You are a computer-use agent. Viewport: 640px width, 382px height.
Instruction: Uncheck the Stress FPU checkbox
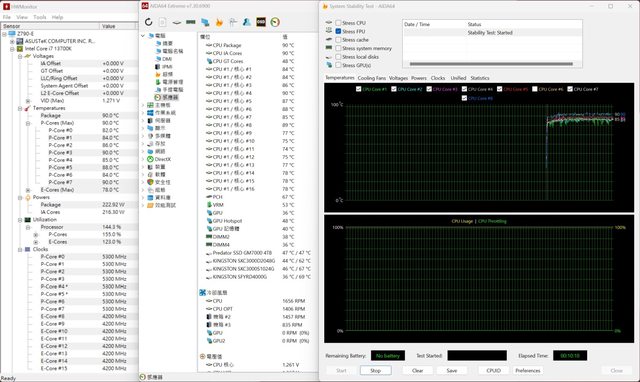click(x=338, y=31)
